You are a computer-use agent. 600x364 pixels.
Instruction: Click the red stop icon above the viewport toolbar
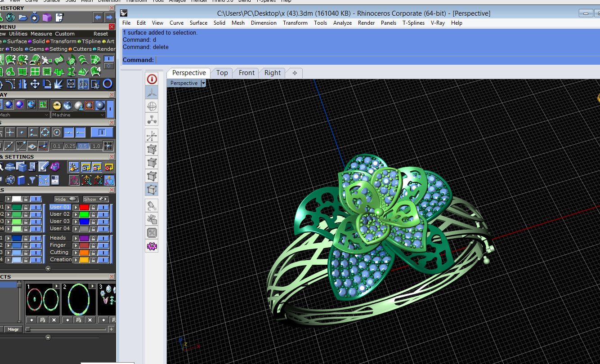[152, 79]
